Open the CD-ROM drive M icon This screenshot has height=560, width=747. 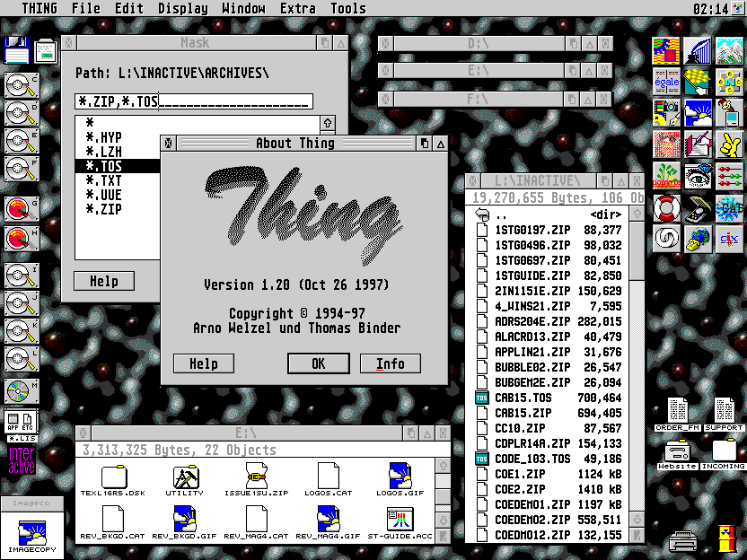point(22,390)
